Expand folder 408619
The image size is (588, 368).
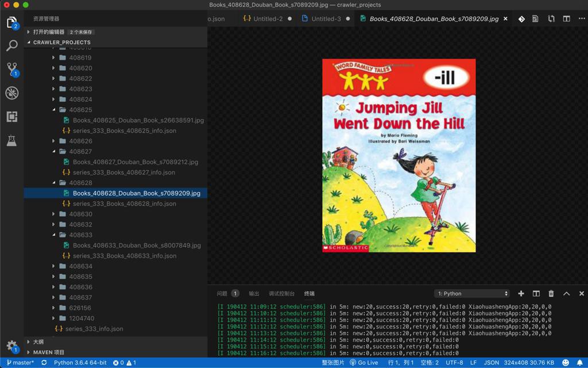click(x=80, y=57)
